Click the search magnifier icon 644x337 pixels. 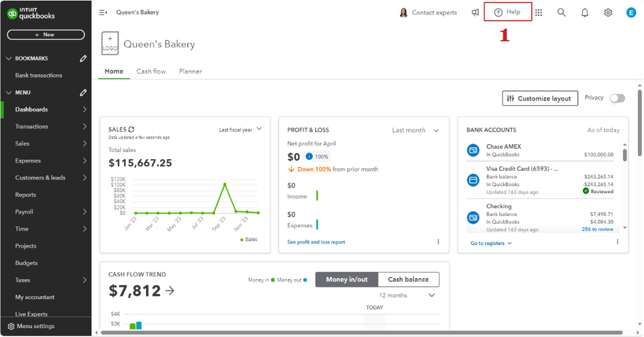click(x=561, y=12)
